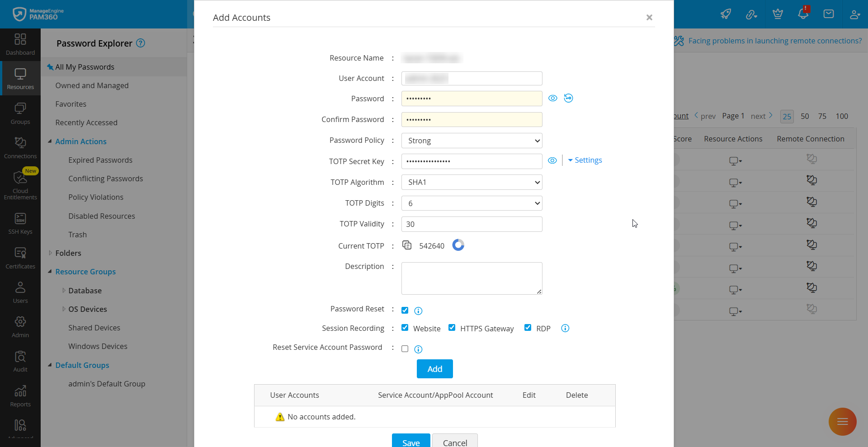Click inside the Description text area
This screenshot has width=868, height=447.
(471, 278)
